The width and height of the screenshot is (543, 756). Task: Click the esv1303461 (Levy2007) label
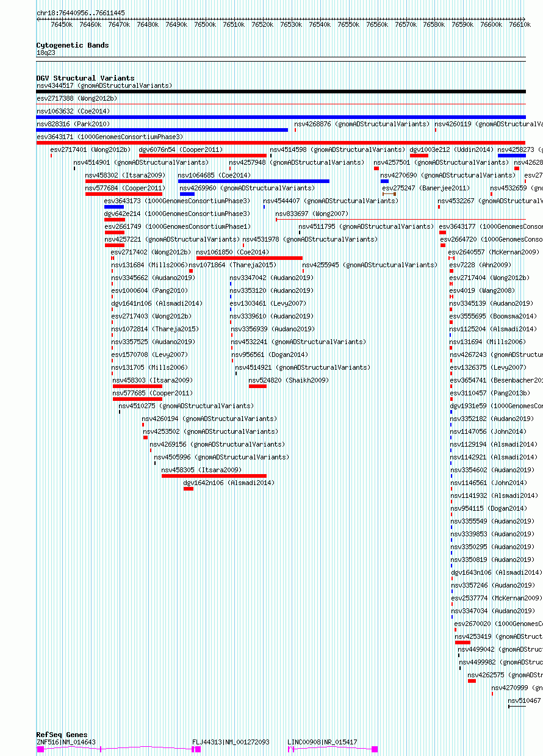tap(268, 303)
